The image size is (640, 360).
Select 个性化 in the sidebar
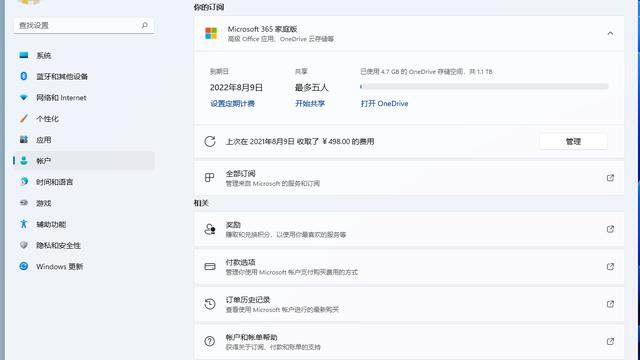point(84,119)
